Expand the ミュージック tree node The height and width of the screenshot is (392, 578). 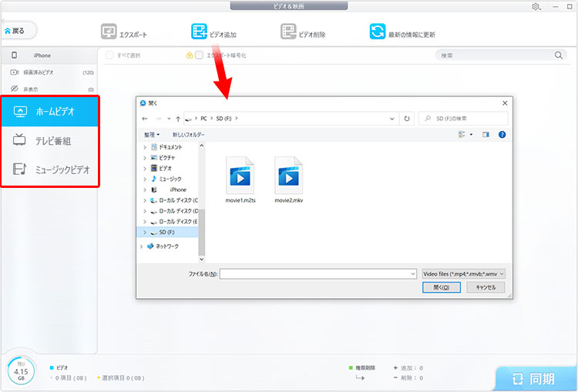(145, 179)
